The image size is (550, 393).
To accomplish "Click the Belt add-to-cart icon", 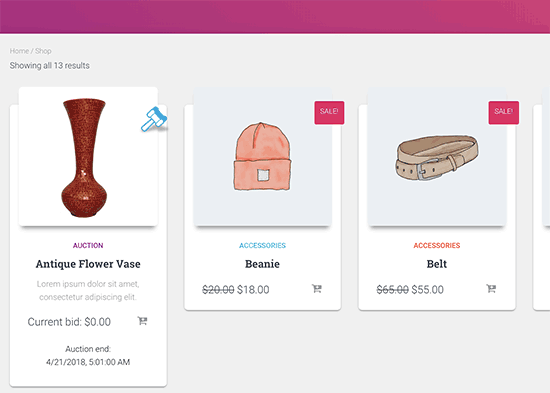I will pyautogui.click(x=491, y=289).
